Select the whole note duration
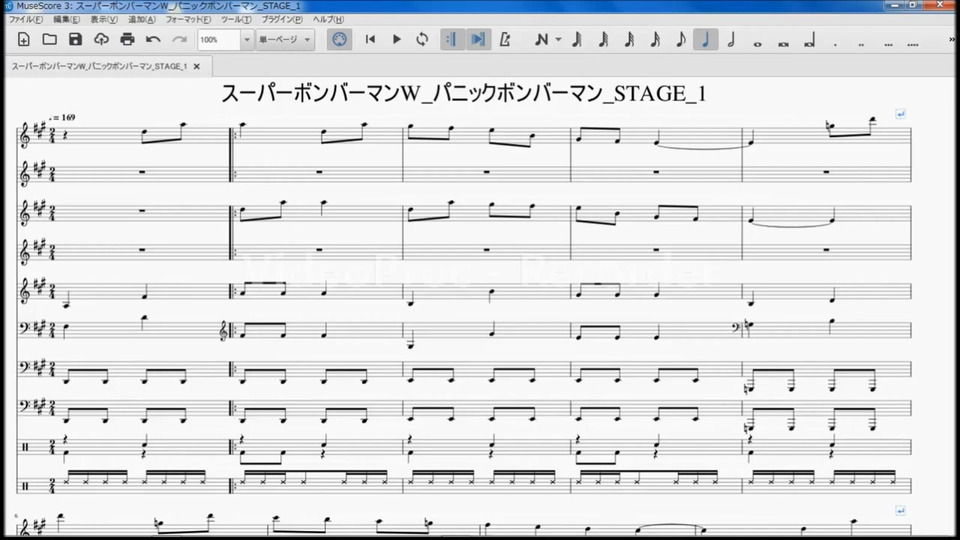The height and width of the screenshot is (540, 960). (x=757, y=43)
